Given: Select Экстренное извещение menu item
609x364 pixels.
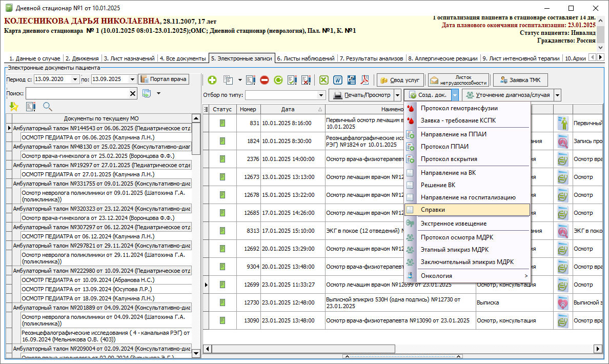Looking at the screenshot, I should click(467, 224).
